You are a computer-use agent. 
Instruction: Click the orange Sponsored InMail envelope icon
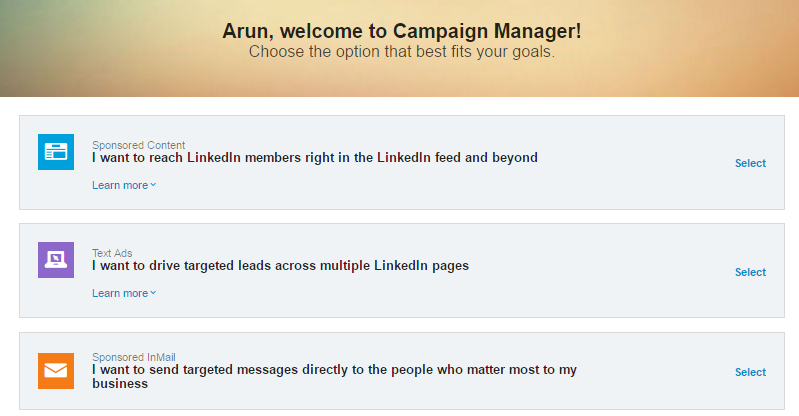pyautogui.click(x=56, y=371)
